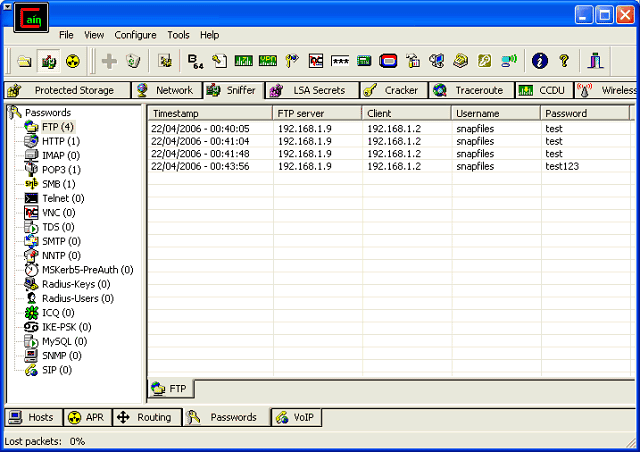Click the asterisks box revealer icon

[341, 61]
